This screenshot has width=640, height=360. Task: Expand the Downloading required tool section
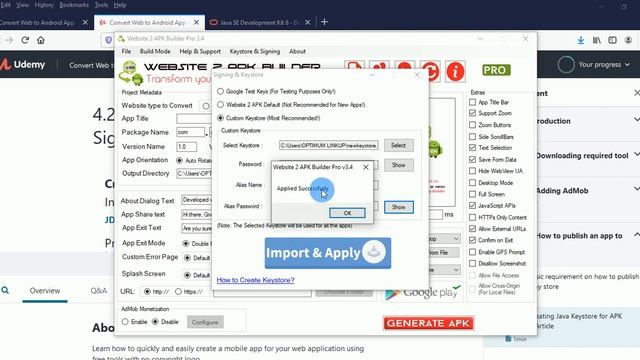pyautogui.click(x=636, y=155)
